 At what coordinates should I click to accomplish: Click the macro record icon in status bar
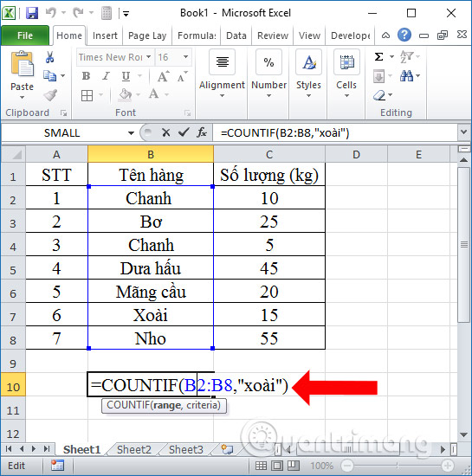click(x=57, y=466)
